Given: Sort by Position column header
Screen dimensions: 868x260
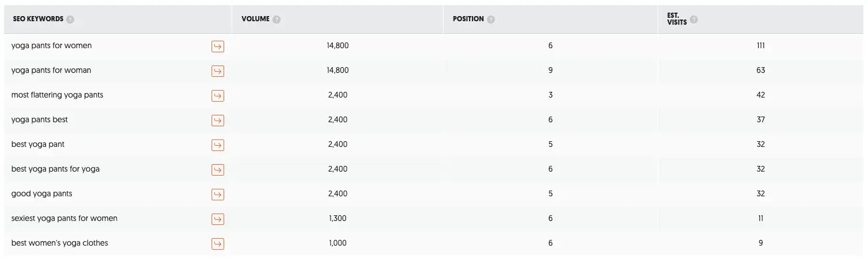Looking at the screenshot, I should (468, 19).
